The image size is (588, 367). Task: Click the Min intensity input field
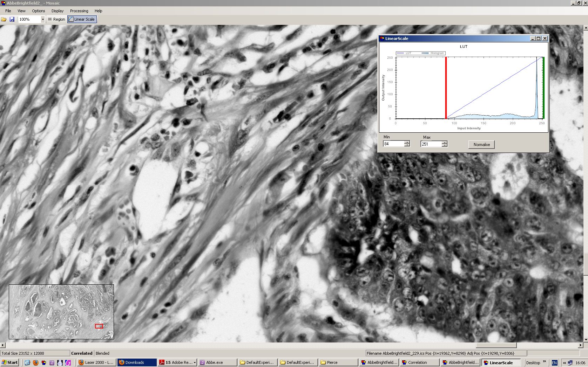393,144
